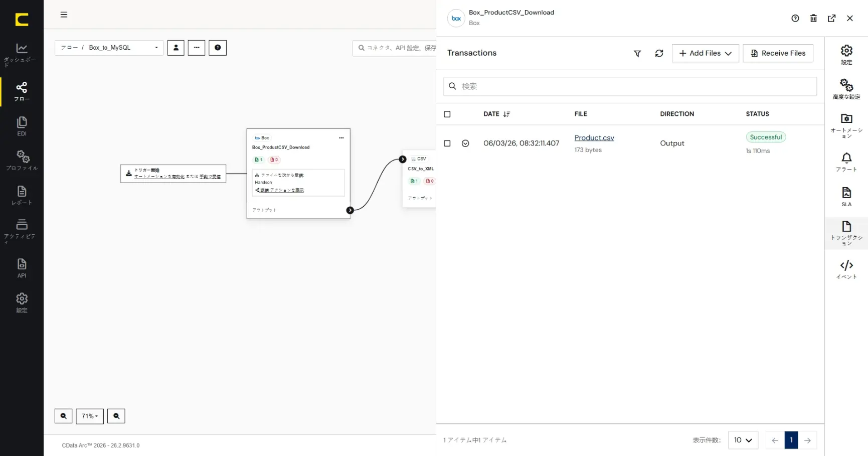Open Box connector node ellipsis menu
868x456 pixels.
tap(341, 138)
